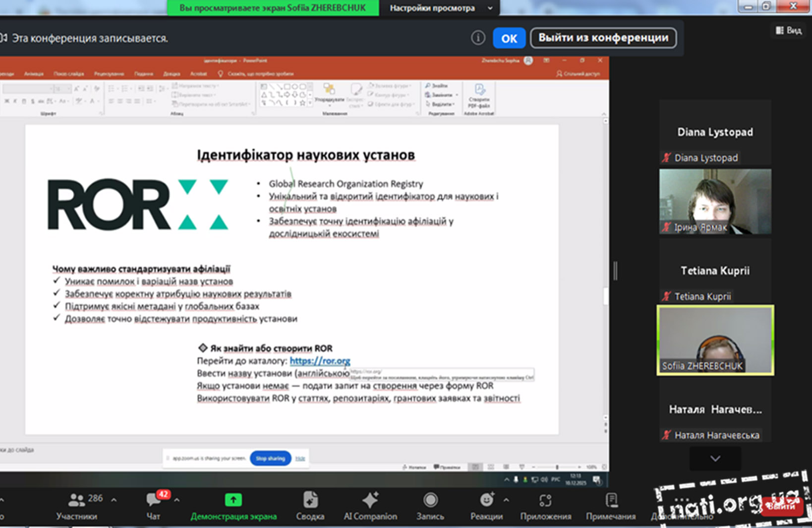Screen dimensions: 812x528
Task: Expand the view settings dropdown
Action: click(490, 8)
